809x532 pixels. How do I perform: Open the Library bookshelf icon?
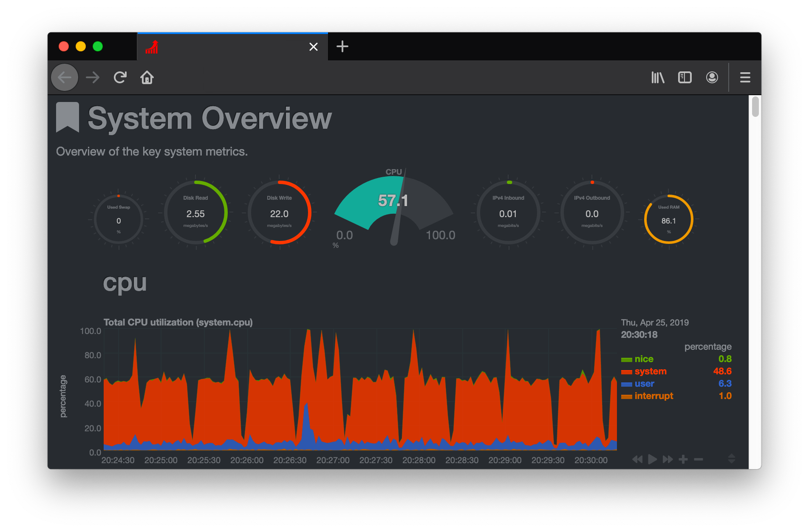[658, 77]
